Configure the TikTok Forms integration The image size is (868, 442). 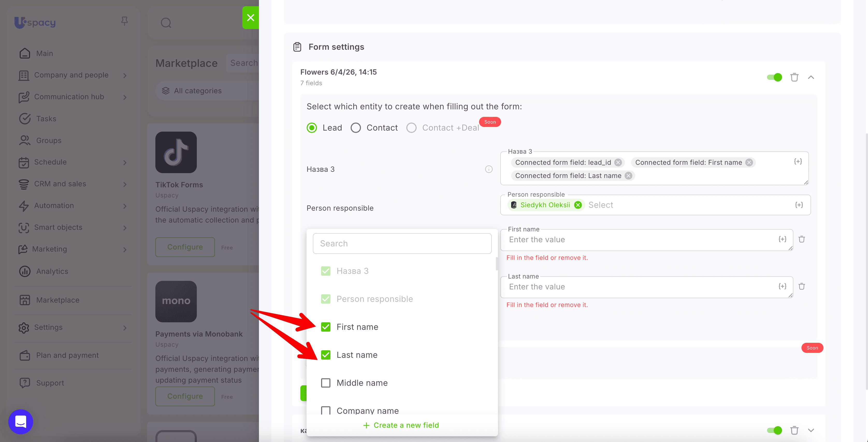(x=185, y=247)
